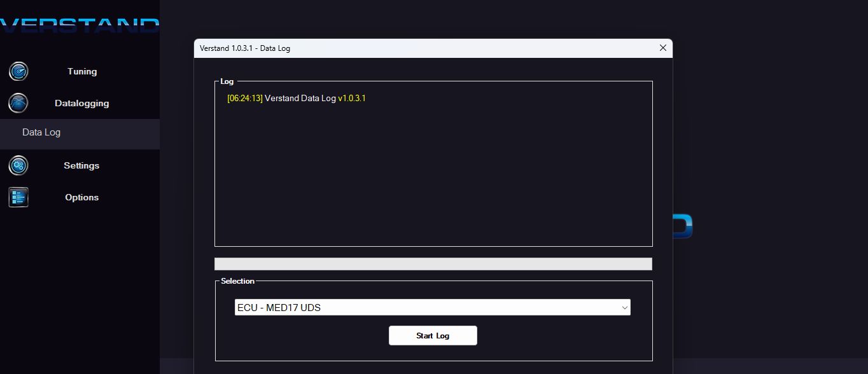This screenshot has width=868, height=374.
Task: Click the dropdown arrow next to ECU - MED17 UDS
Action: point(625,307)
